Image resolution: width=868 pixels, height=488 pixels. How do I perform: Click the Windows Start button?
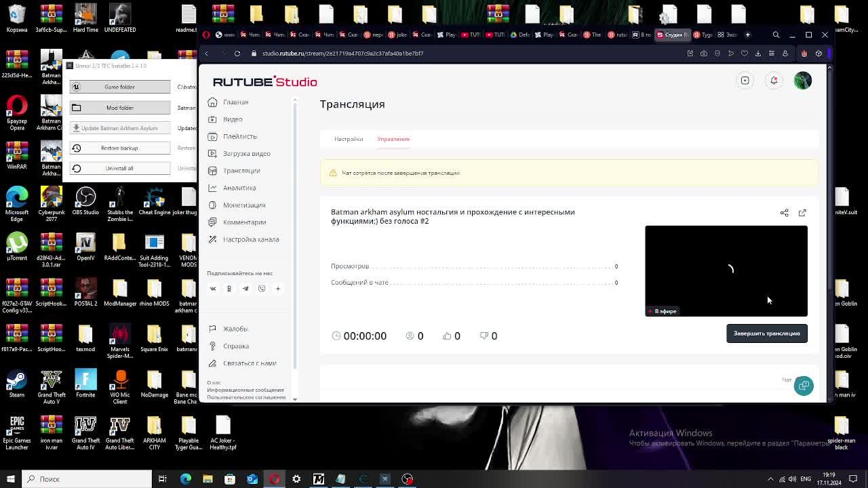tap(10, 479)
